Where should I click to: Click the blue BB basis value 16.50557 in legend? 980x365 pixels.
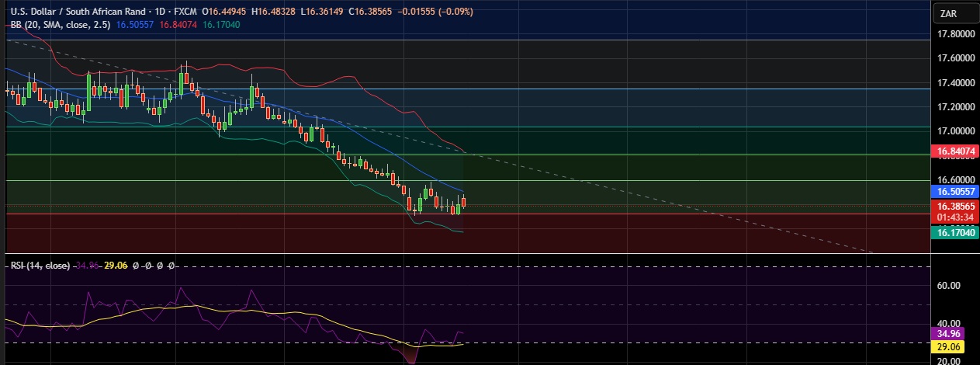pos(135,25)
